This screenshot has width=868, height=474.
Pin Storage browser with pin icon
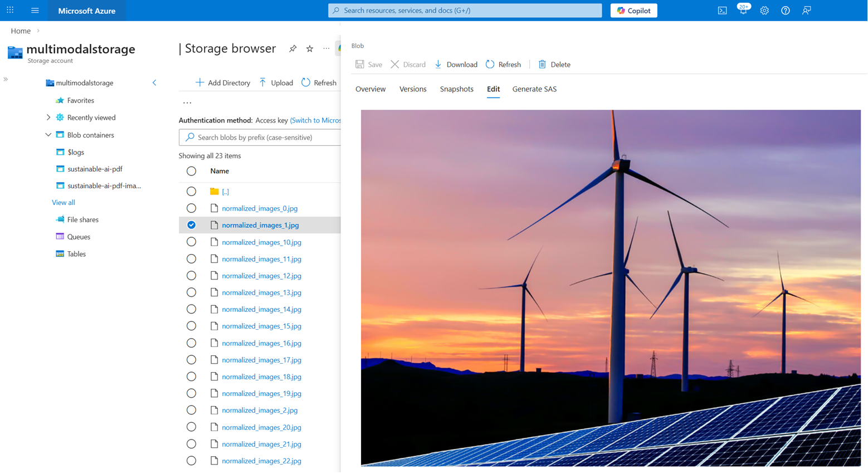coord(292,49)
